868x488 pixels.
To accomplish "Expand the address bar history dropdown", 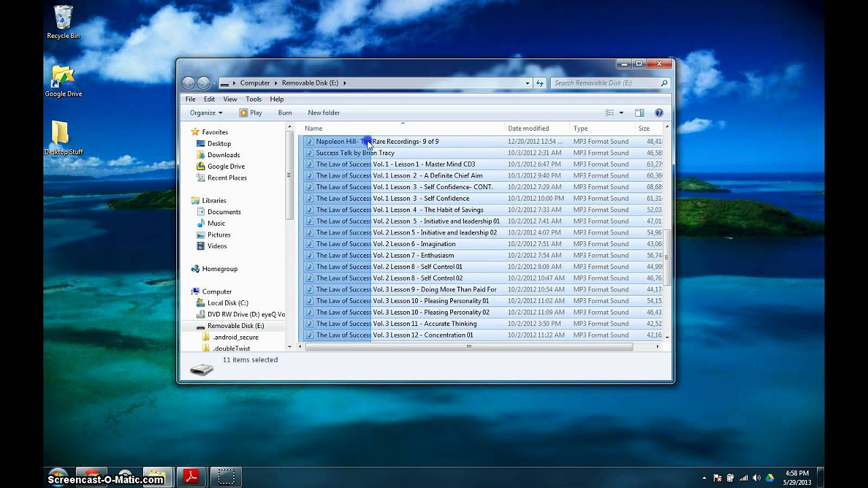I will point(528,83).
